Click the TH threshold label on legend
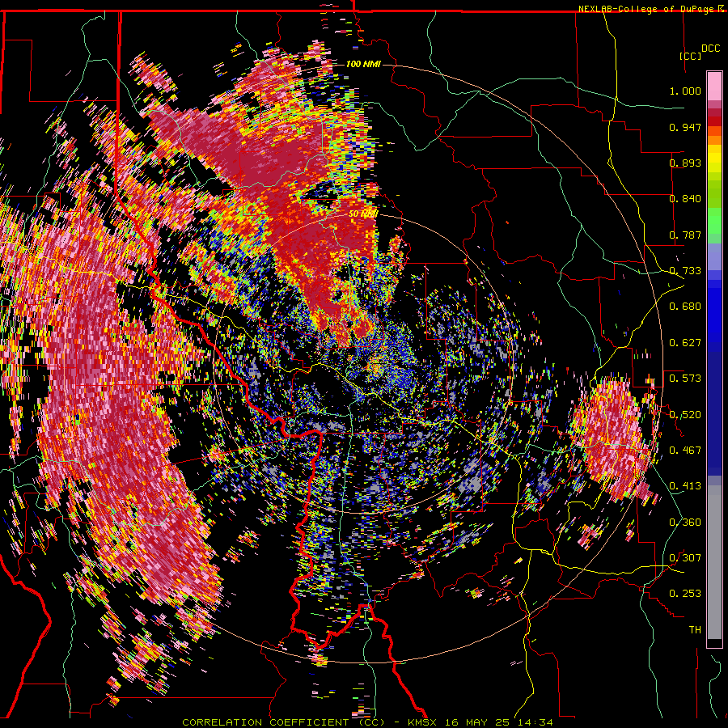This screenshot has height=728, width=728. click(695, 630)
